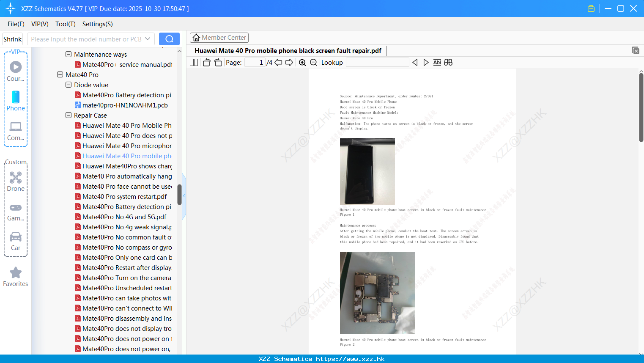Zoom out of the PDF
The height and width of the screenshot is (363, 644).
(x=313, y=62)
